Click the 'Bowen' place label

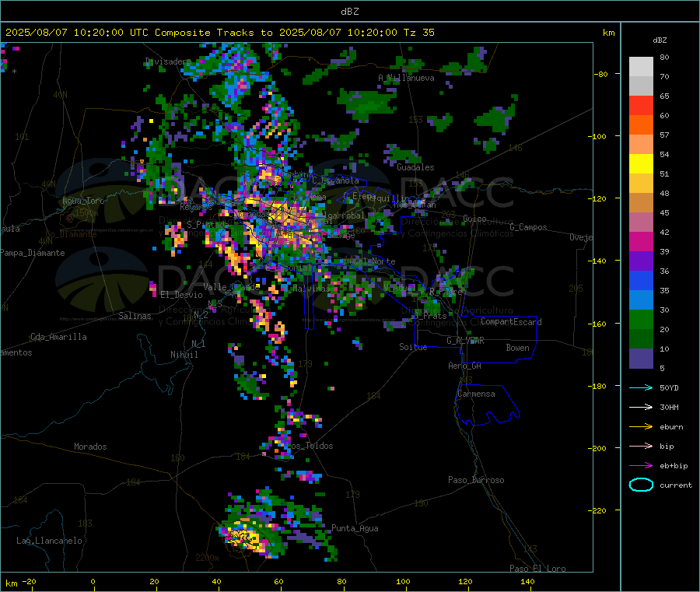tap(517, 348)
